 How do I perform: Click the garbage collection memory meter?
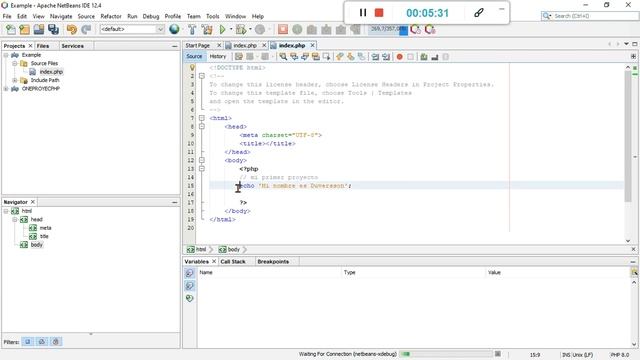coord(387,29)
